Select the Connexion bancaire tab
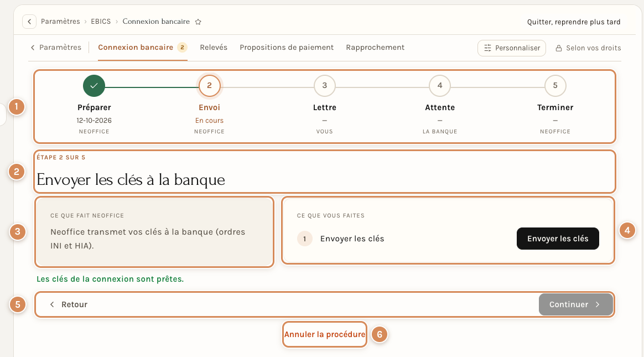The height and width of the screenshot is (357, 644). click(x=143, y=47)
